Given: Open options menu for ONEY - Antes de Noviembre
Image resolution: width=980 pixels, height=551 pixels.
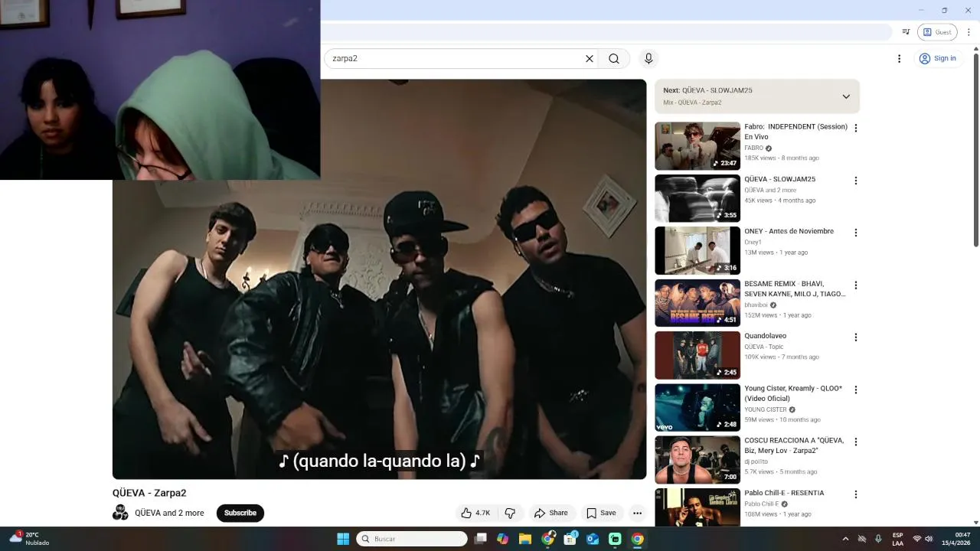Looking at the screenshot, I should [856, 233].
